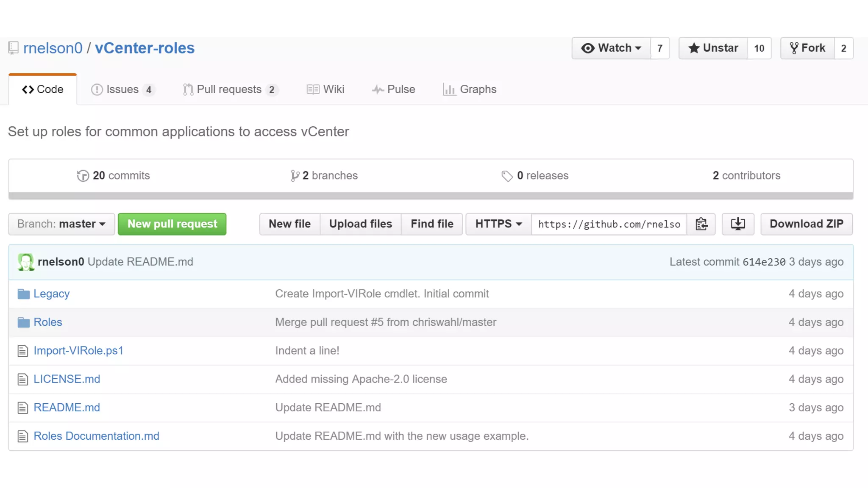Click the clone in desktop icon

(737, 224)
